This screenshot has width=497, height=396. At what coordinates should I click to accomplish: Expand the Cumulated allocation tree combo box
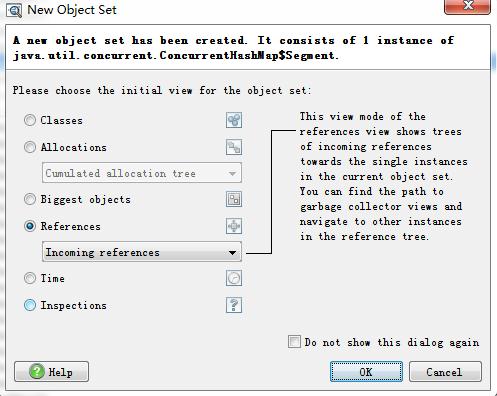point(142,173)
